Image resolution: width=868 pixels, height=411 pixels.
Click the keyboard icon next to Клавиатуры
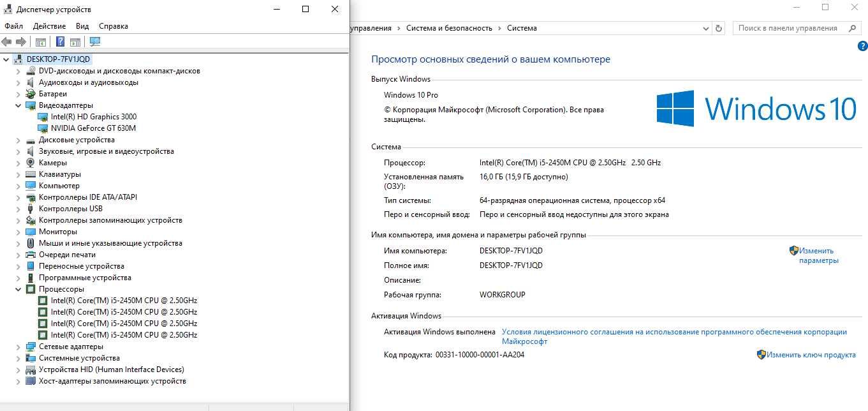31,174
